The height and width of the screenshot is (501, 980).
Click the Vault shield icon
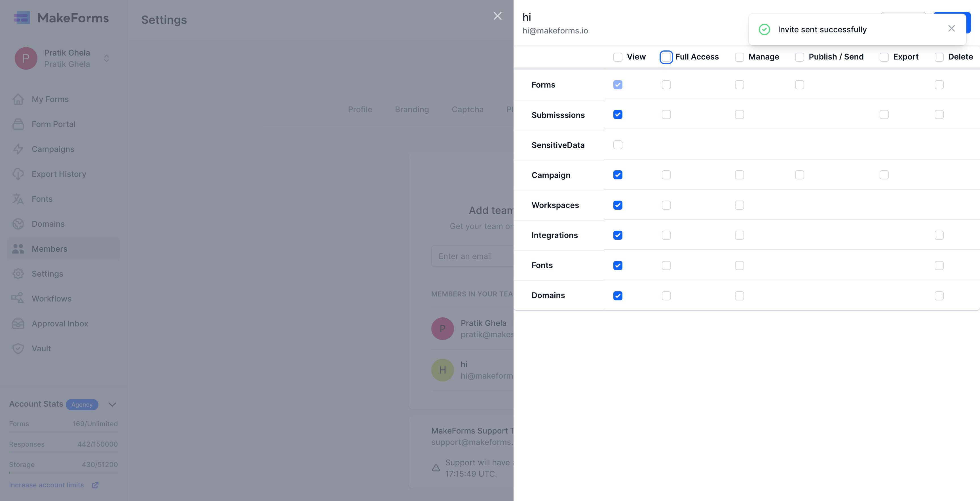[18, 349]
